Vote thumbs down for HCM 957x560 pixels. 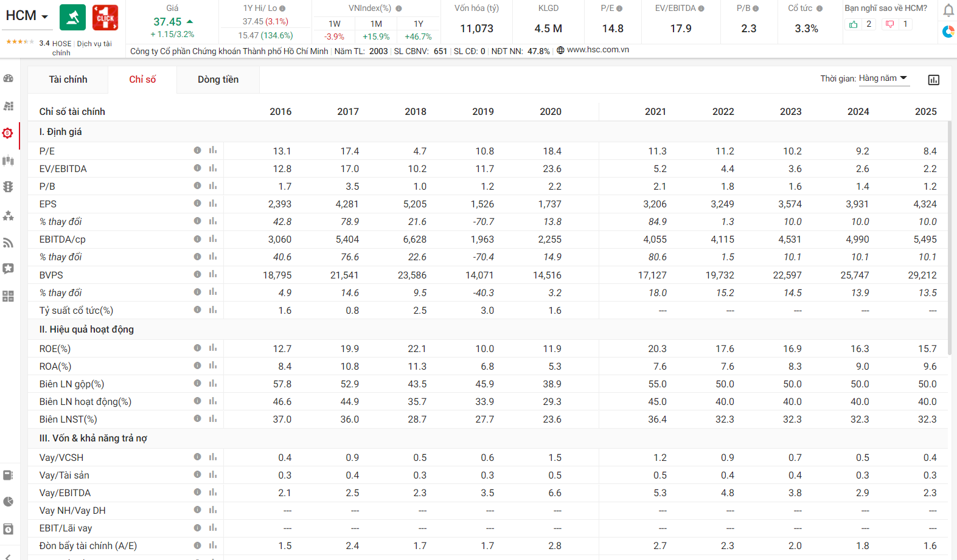pos(890,24)
